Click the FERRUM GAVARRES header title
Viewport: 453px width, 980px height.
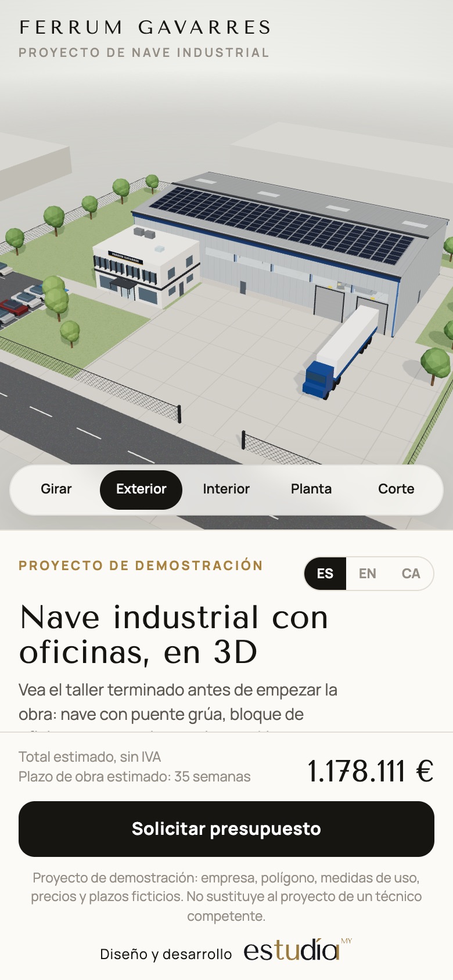click(x=145, y=27)
